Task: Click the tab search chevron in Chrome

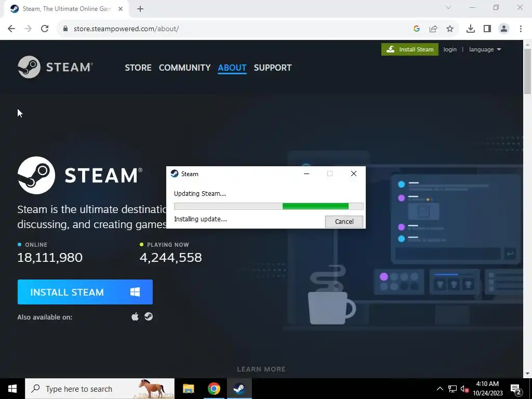Action: coord(448,7)
